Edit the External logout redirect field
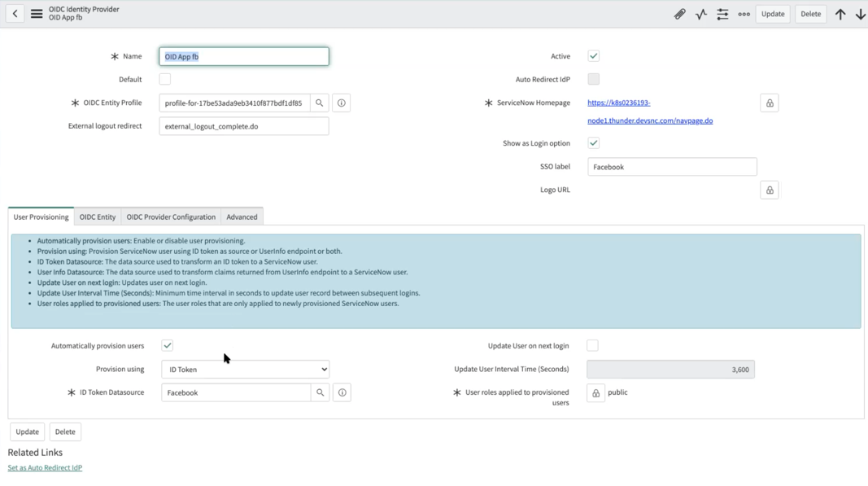The height and width of the screenshot is (486, 868). coord(244,126)
